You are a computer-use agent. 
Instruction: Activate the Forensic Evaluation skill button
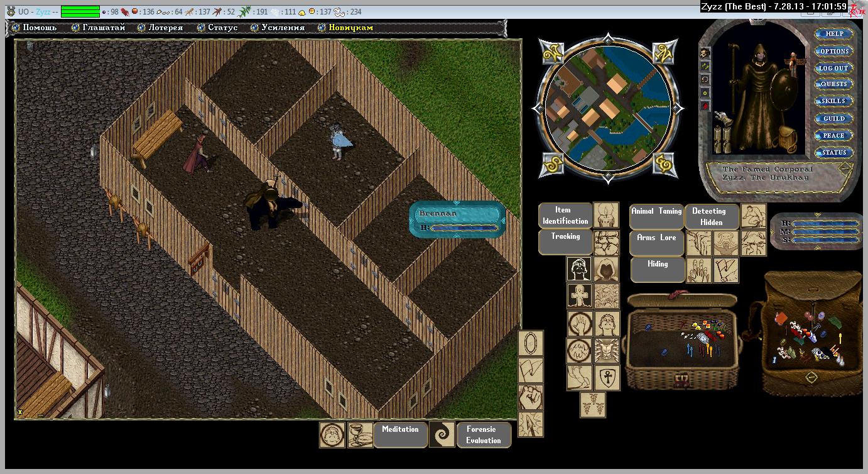pyautogui.click(x=484, y=434)
